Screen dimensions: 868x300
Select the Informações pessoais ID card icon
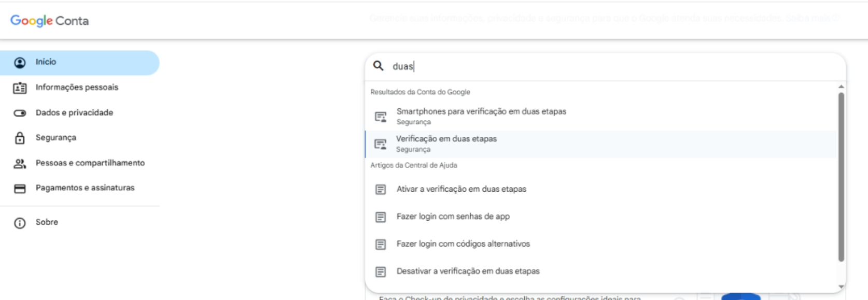(20, 88)
